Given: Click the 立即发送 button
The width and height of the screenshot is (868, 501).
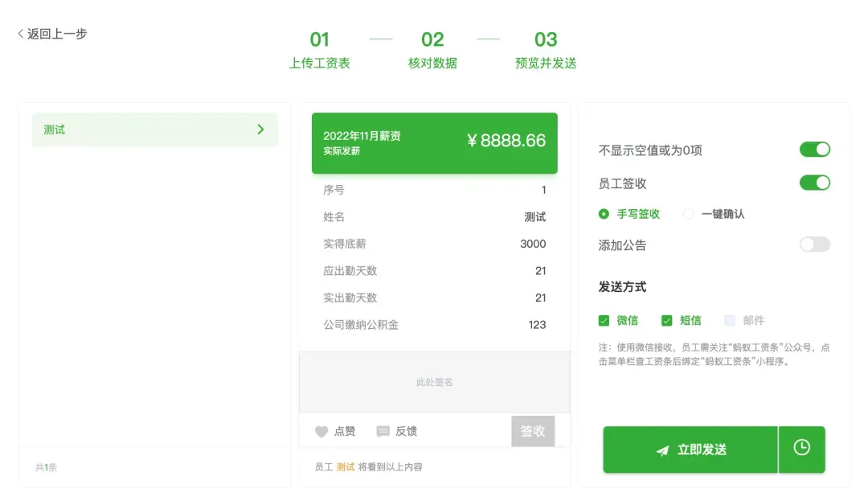Looking at the screenshot, I should (x=690, y=450).
